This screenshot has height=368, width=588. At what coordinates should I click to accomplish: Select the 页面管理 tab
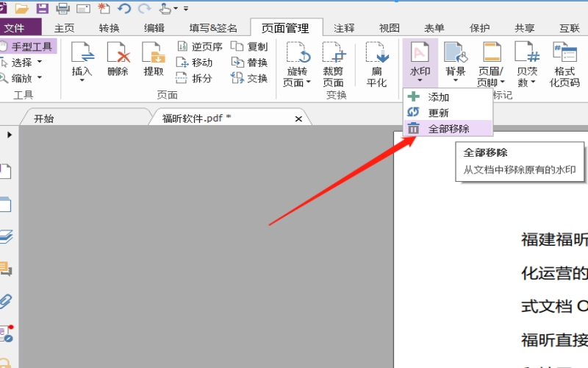[x=286, y=28]
